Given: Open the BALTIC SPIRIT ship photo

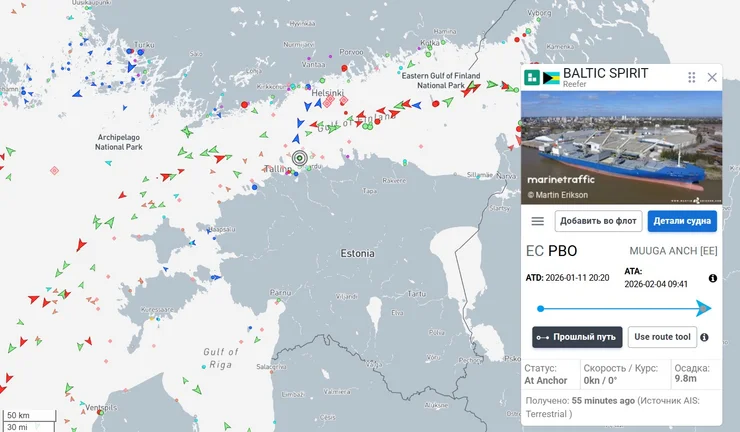Looking at the screenshot, I should click(x=621, y=148).
